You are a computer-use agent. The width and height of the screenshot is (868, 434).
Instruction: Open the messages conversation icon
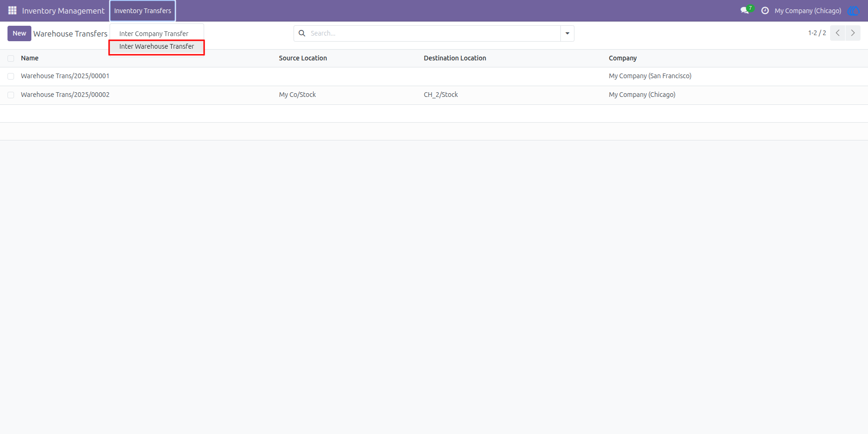[744, 10]
